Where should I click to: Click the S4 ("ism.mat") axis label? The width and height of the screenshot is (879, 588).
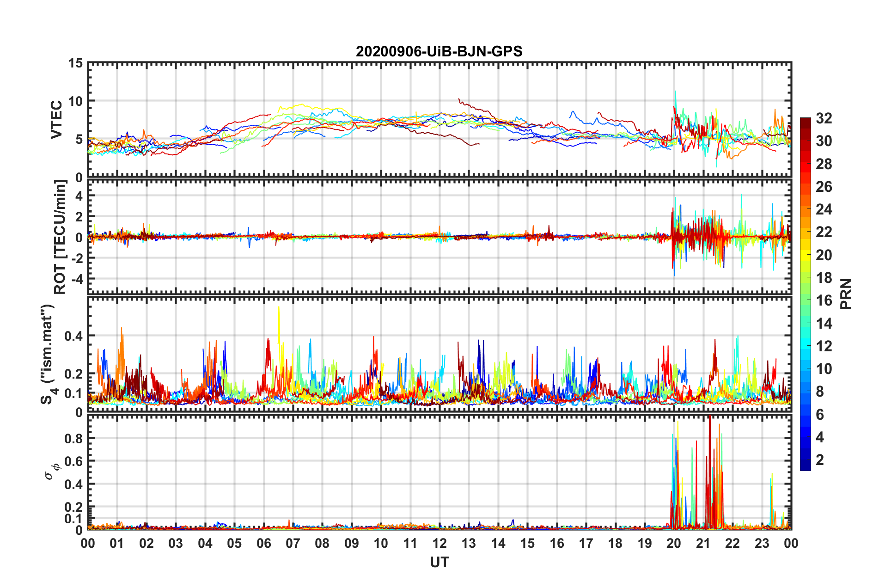pyautogui.click(x=48, y=355)
